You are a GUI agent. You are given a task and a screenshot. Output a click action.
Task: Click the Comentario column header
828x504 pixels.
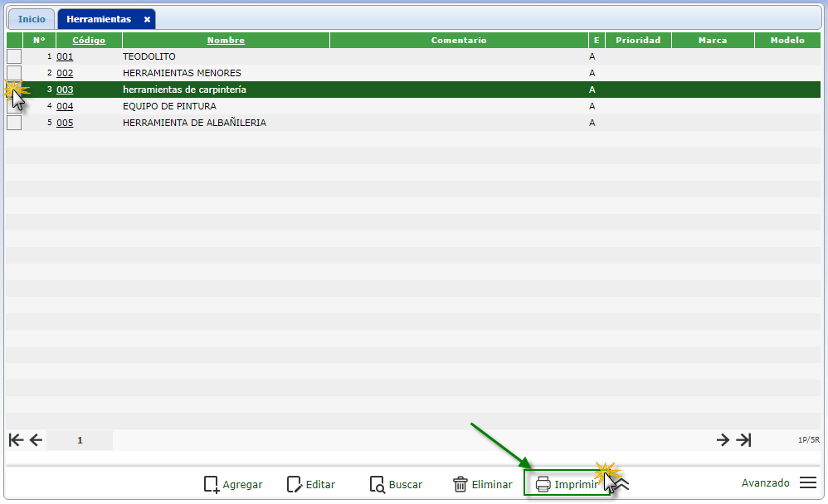459,40
